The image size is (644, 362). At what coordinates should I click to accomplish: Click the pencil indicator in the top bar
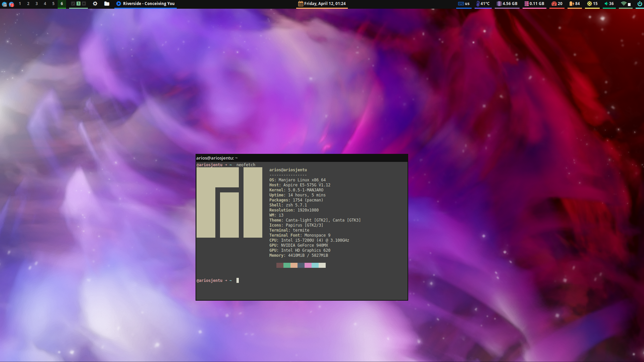click(73, 4)
